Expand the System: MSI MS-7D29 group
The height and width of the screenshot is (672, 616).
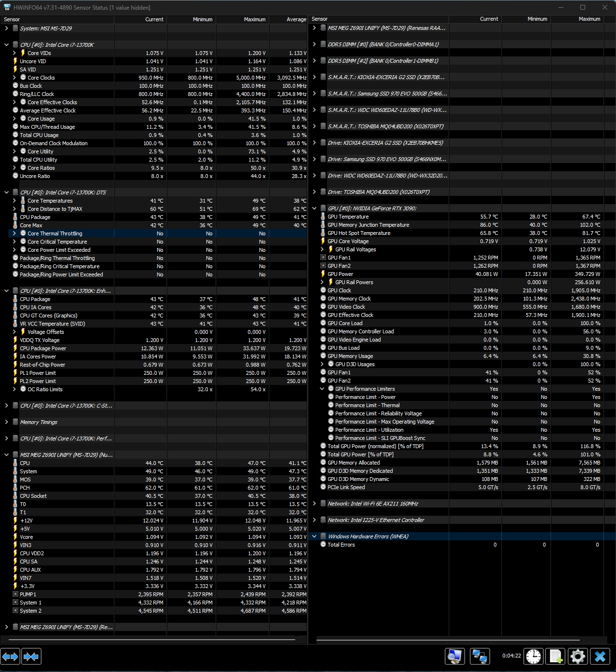tap(6, 28)
